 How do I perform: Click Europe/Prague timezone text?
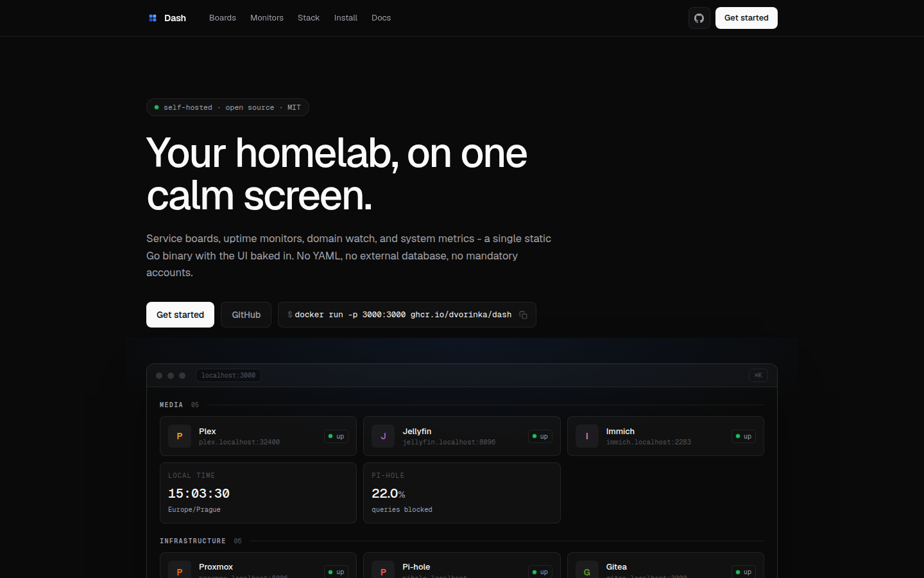tap(194, 509)
